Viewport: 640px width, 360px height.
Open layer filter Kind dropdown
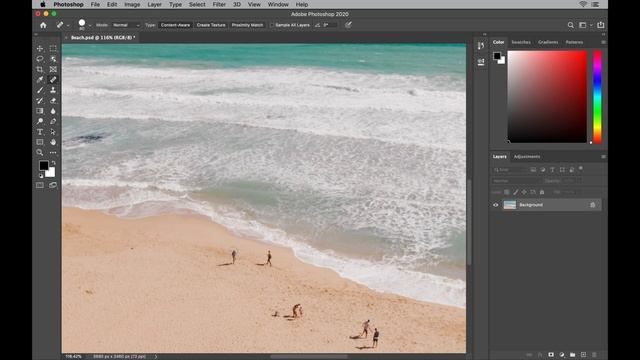click(509, 169)
